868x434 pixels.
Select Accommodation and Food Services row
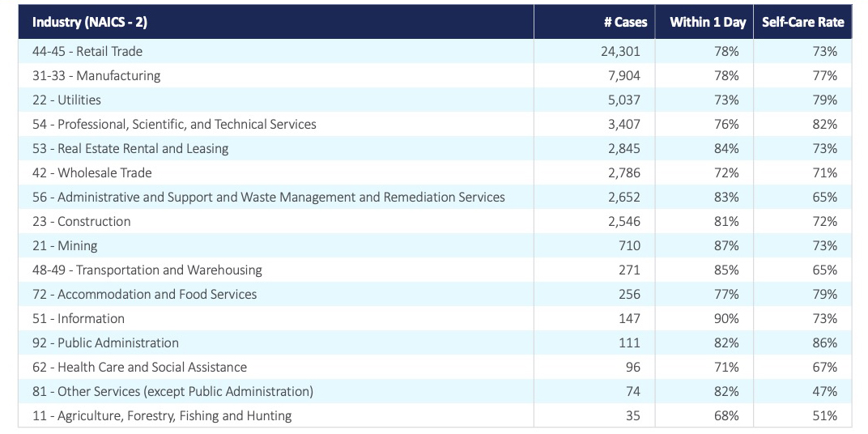pyautogui.click(x=144, y=294)
